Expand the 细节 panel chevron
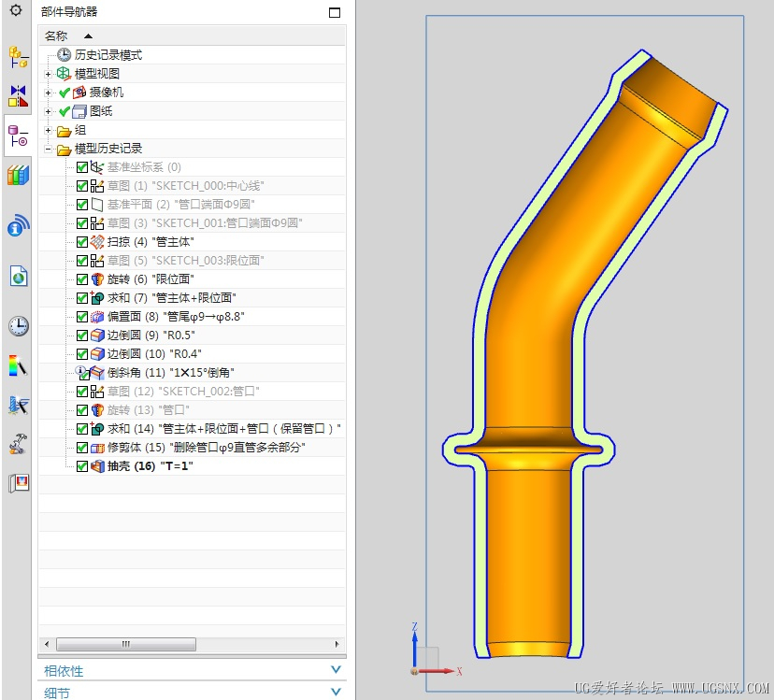 (336, 692)
